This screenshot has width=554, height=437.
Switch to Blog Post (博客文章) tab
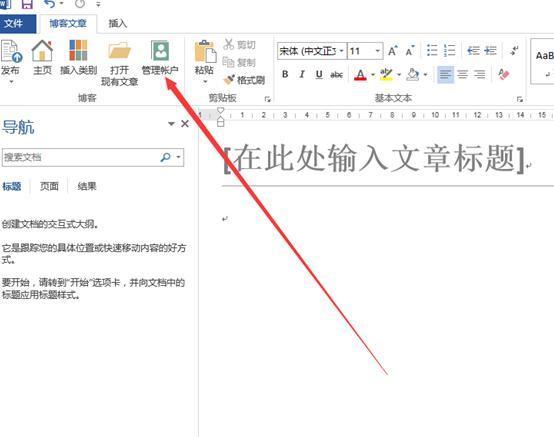pyautogui.click(x=68, y=24)
